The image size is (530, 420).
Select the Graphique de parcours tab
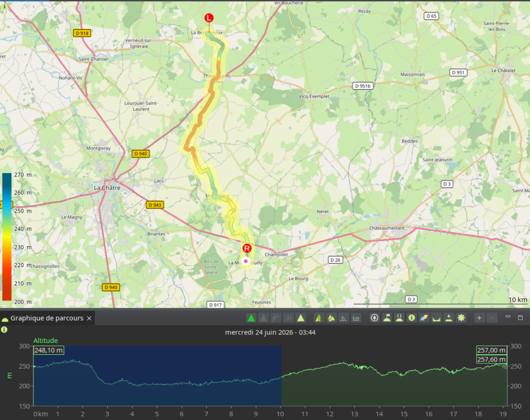47,318
